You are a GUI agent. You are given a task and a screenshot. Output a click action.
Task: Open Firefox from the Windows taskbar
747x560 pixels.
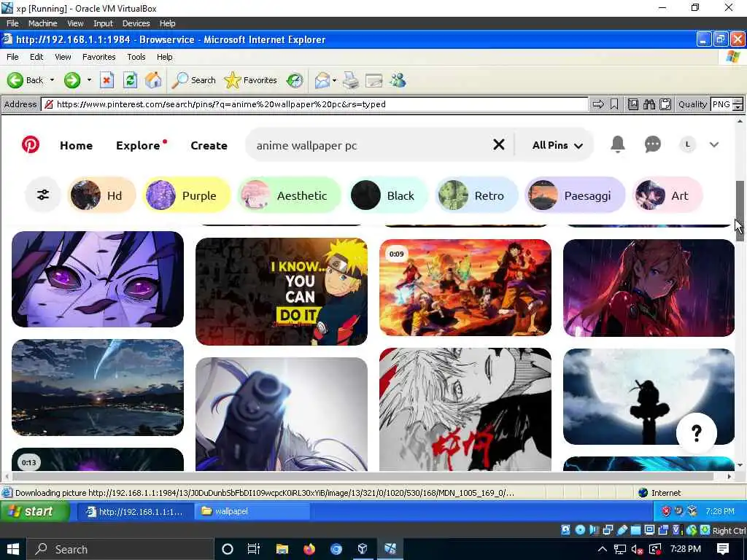[x=309, y=549]
